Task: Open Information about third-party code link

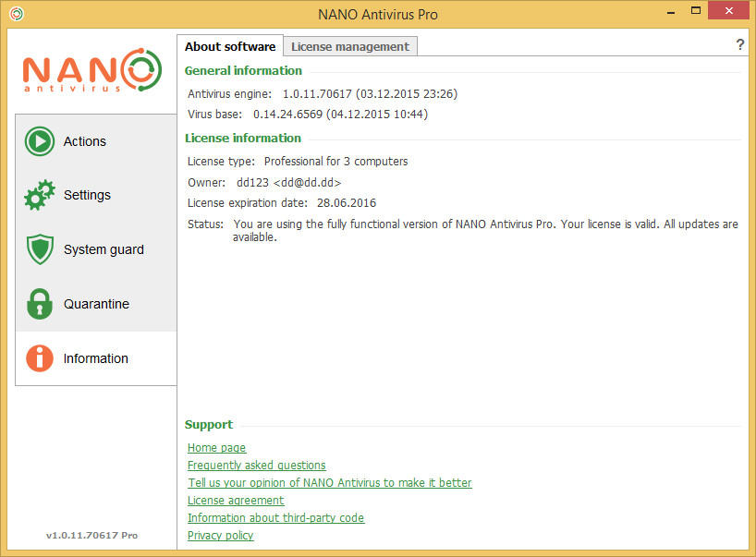Action: click(275, 517)
